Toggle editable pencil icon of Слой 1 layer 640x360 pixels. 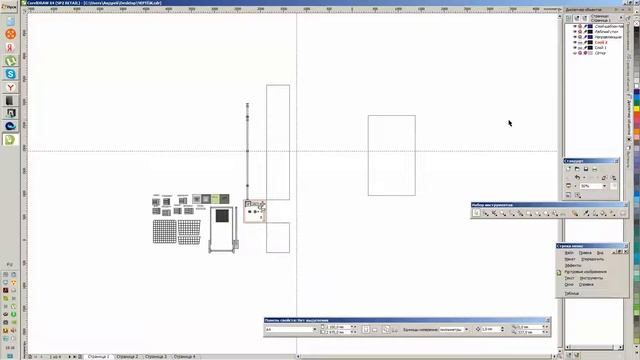click(x=585, y=47)
